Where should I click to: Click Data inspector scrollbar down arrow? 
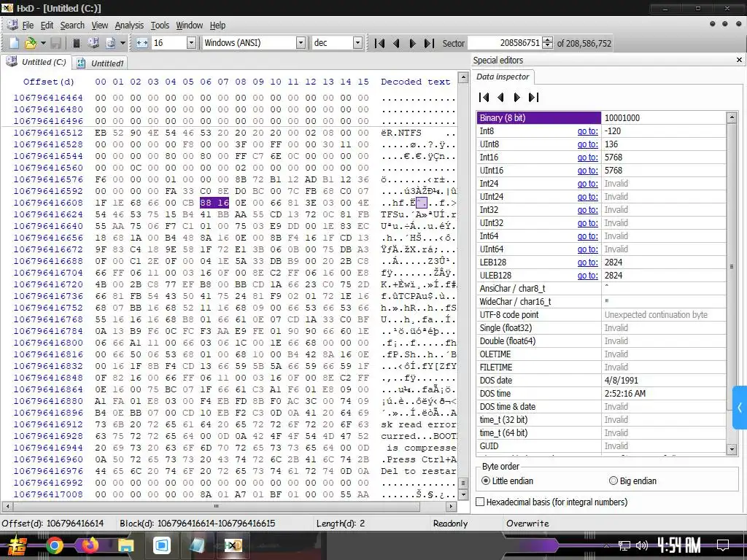click(732, 449)
